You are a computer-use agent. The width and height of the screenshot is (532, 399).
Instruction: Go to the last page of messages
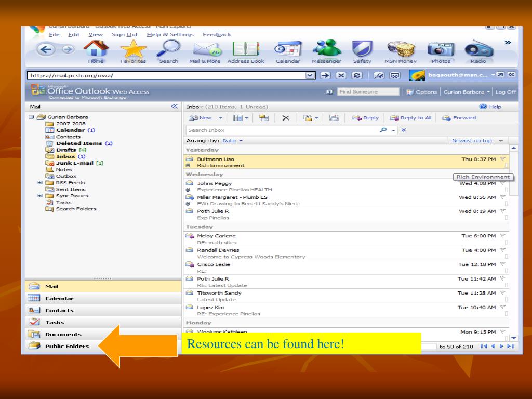pos(511,347)
